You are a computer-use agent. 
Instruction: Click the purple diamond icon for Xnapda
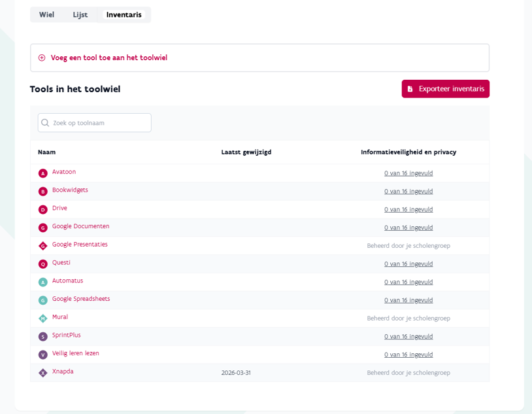42,373
